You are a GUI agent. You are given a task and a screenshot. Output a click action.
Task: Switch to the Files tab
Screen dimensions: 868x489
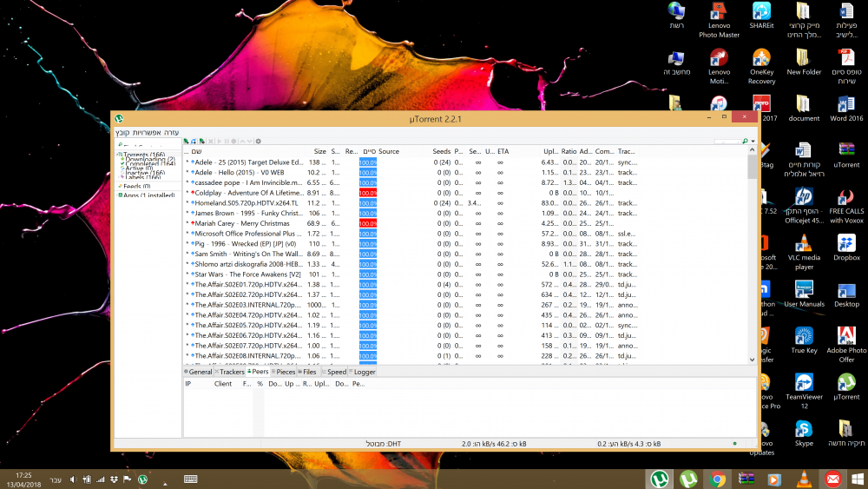point(307,372)
